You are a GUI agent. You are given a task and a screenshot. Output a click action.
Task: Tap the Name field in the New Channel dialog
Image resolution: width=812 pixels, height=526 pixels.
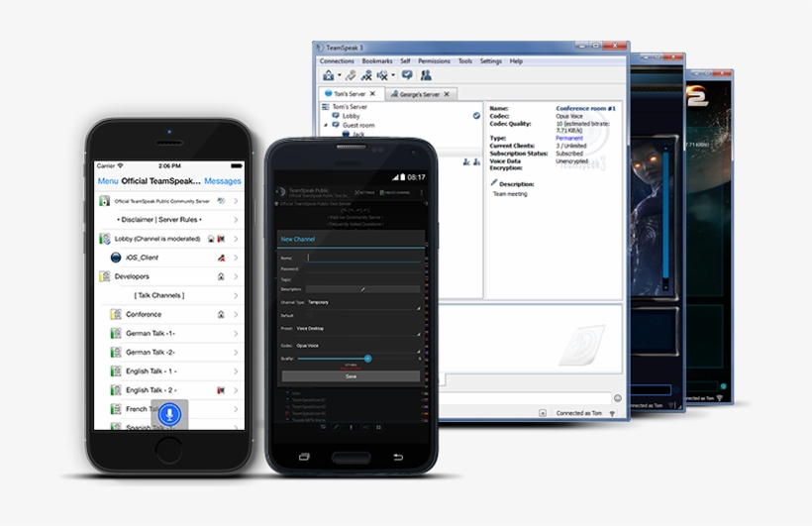click(x=363, y=259)
